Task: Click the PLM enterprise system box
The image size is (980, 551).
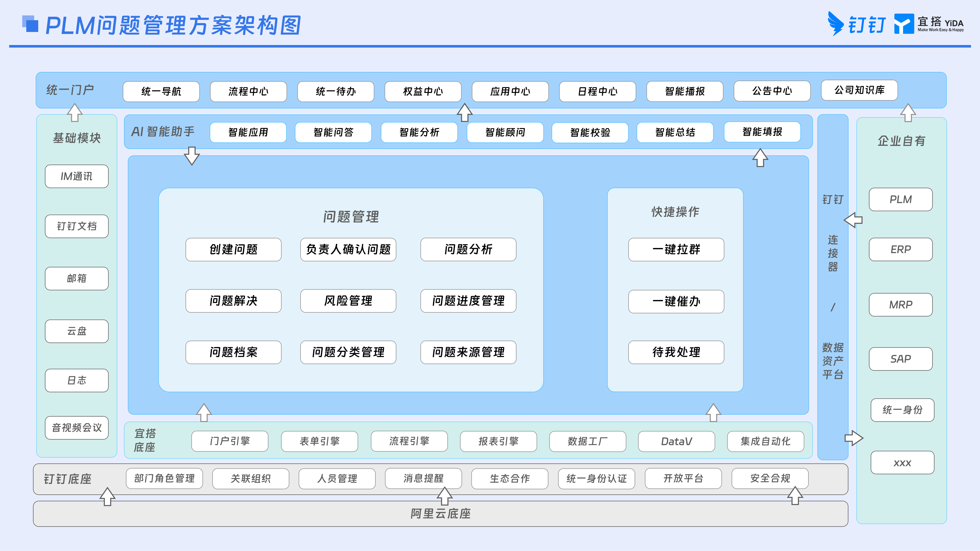Action: 901,199
